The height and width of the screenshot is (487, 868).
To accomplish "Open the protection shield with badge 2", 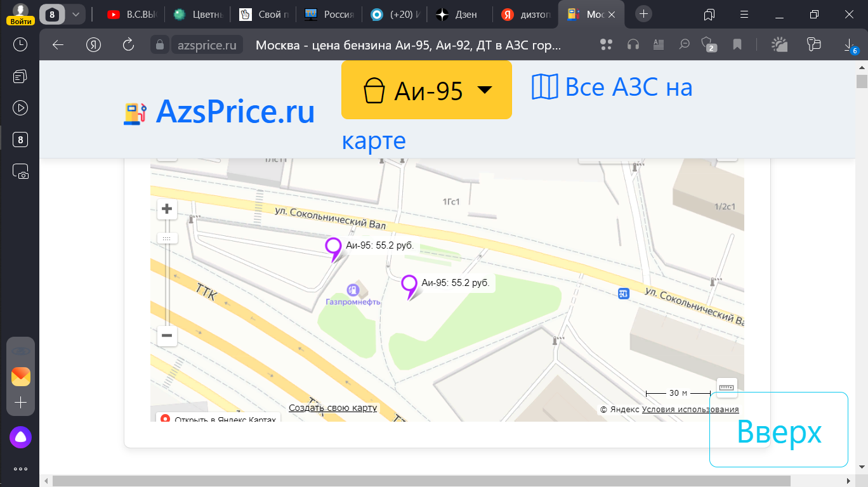I will click(708, 44).
